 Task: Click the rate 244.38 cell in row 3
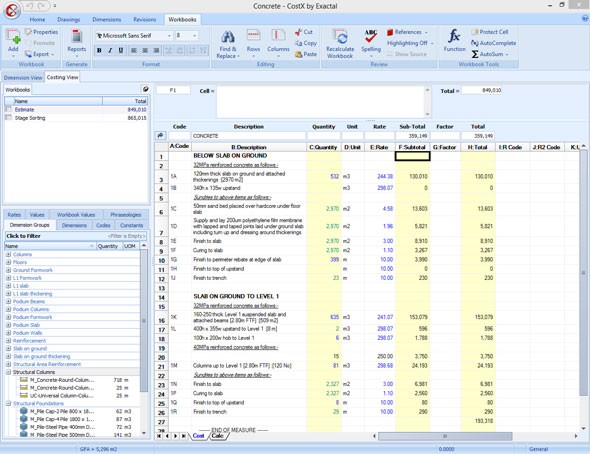379,176
